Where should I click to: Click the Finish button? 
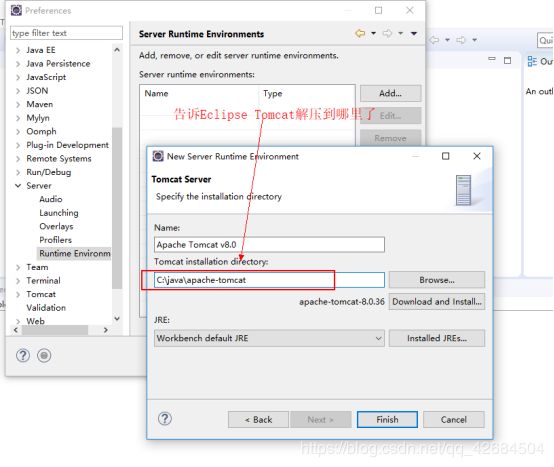[387, 420]
